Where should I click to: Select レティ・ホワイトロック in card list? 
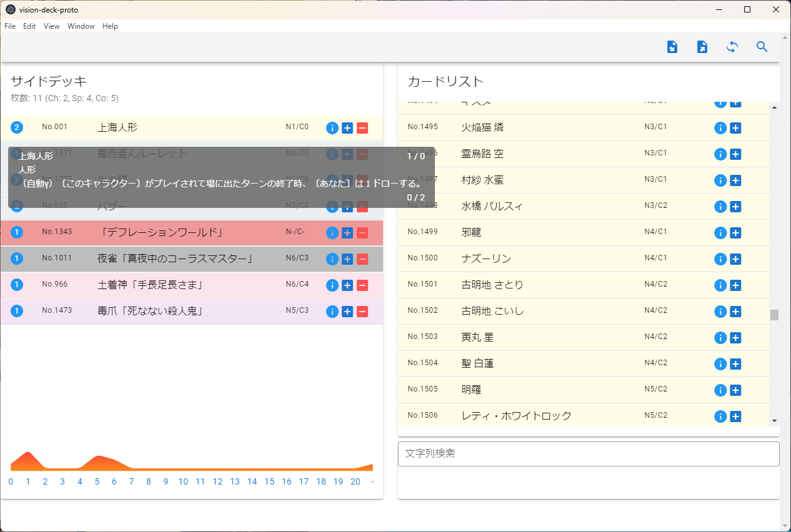pyautogui.click(x=516, y=416)
